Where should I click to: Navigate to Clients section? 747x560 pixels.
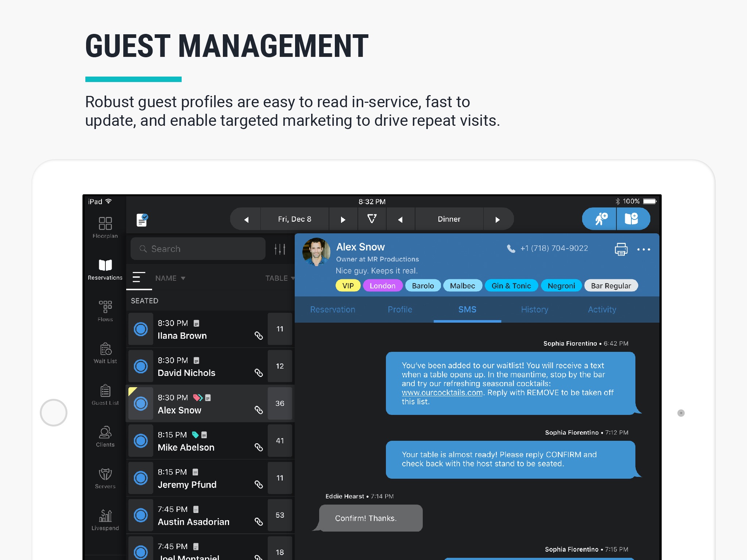[104, 439]
